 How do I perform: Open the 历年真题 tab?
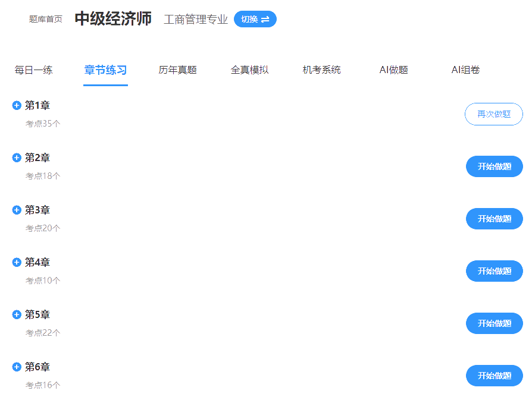(177, 70)
